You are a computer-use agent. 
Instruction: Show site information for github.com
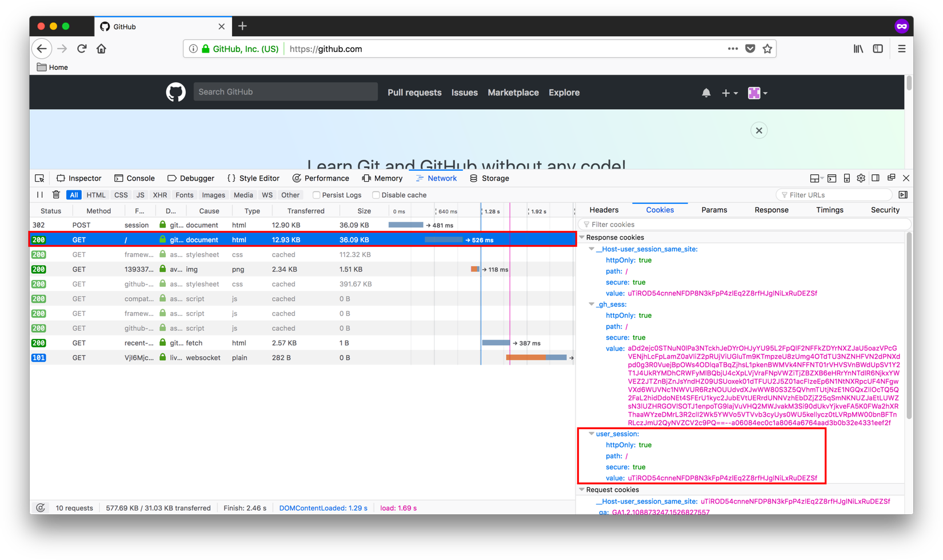click(193, 49)
